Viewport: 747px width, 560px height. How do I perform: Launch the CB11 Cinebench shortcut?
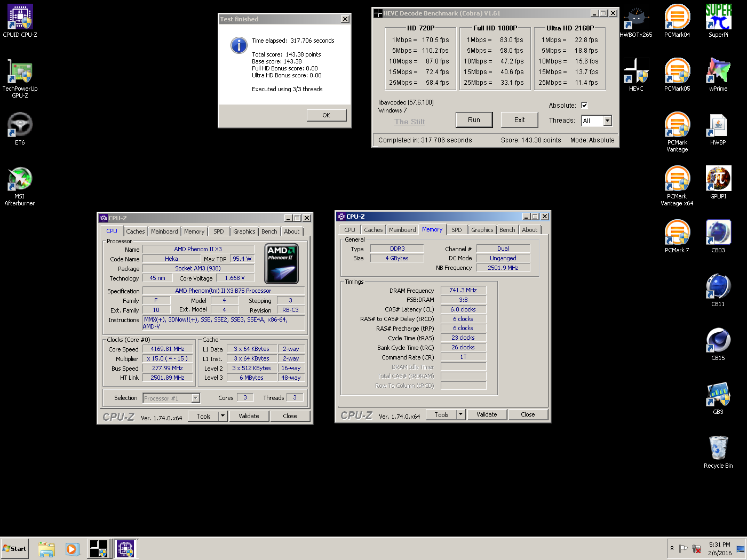[718, 291]
